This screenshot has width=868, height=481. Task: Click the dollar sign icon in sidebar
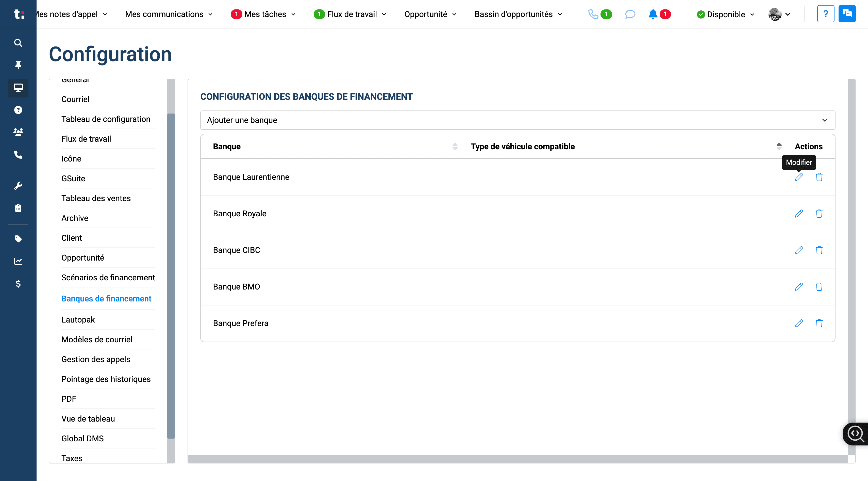coord(18,283)
